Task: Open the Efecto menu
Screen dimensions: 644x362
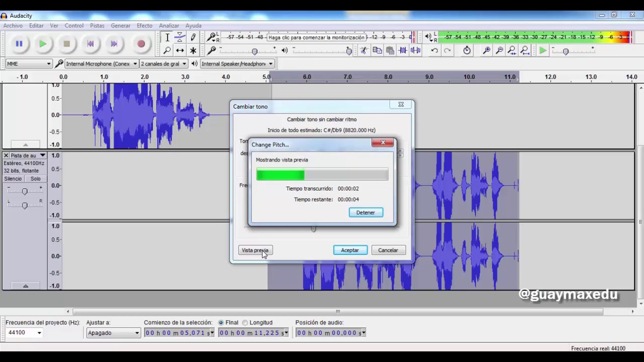Action: click(x=144, y=26)
